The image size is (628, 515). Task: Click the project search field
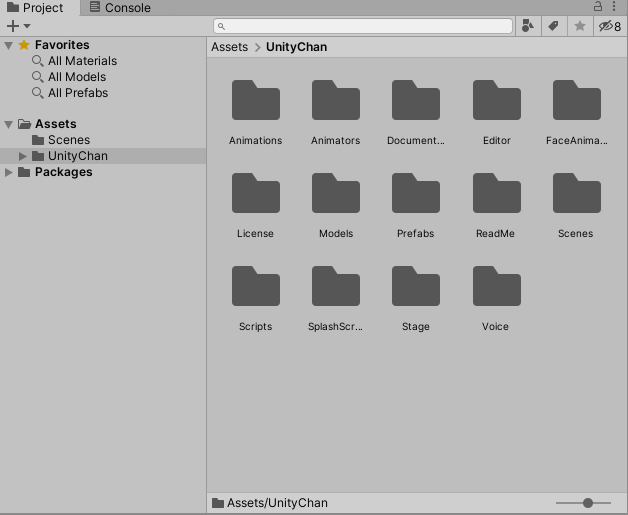tap(363, 26)
